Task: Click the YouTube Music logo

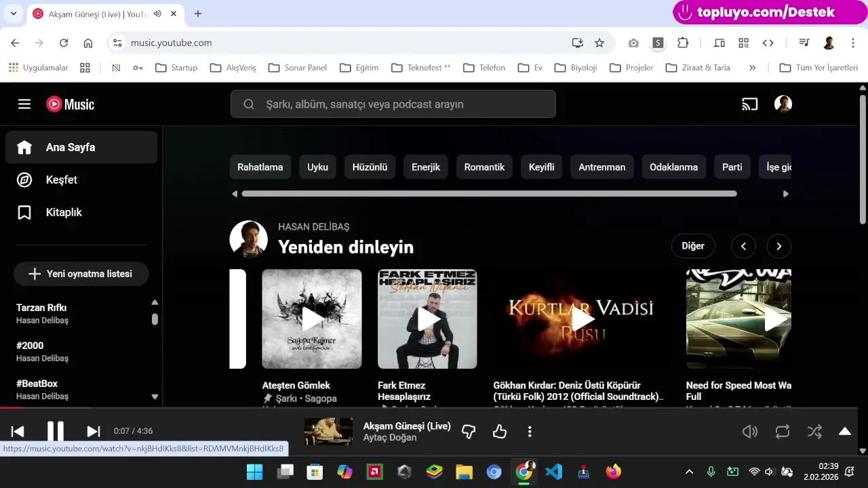Action: [70, 104]
